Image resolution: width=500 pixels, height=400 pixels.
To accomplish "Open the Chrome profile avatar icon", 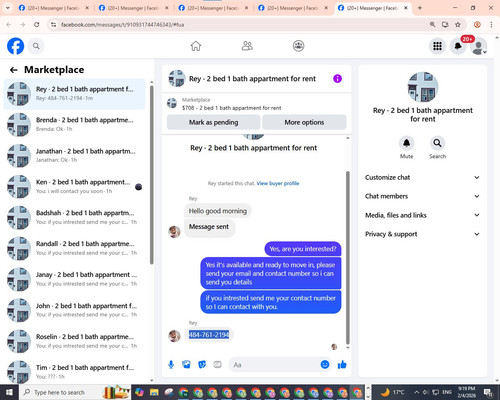I will pyautogui.click(x=477, y=25).
